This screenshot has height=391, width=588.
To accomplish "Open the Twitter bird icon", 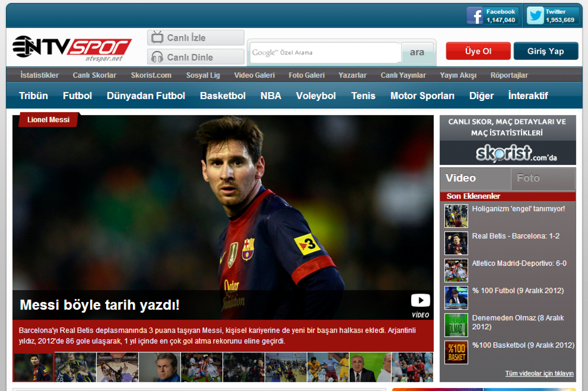I will 535,16.
